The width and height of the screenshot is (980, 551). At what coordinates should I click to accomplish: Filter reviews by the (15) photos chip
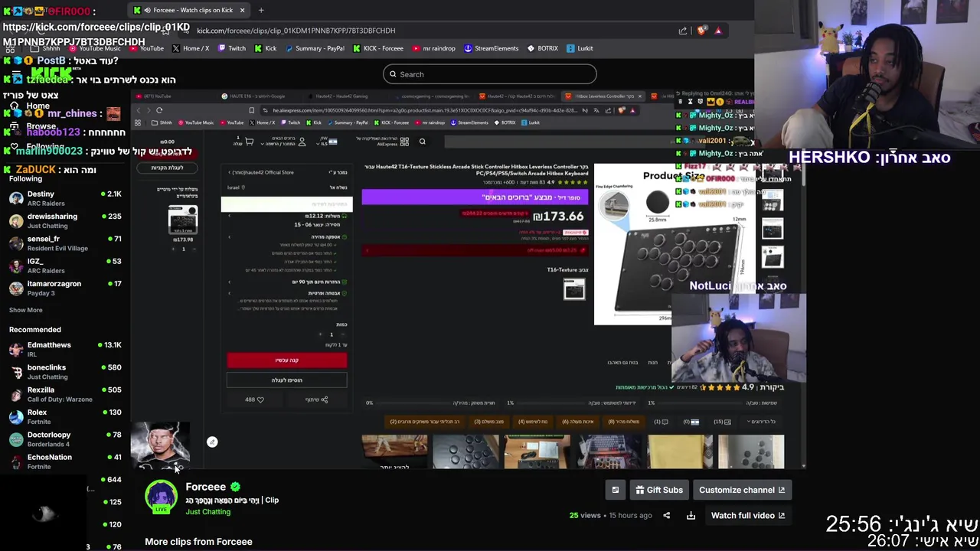coord(722,422)
